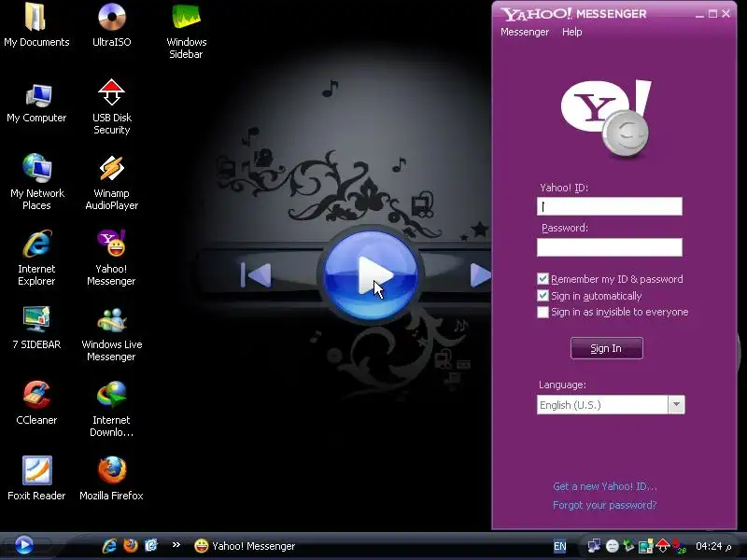Screen dimensions: 747x560
Task: Minimize the Yahoo! Messenger window
Action: point(699,14)
